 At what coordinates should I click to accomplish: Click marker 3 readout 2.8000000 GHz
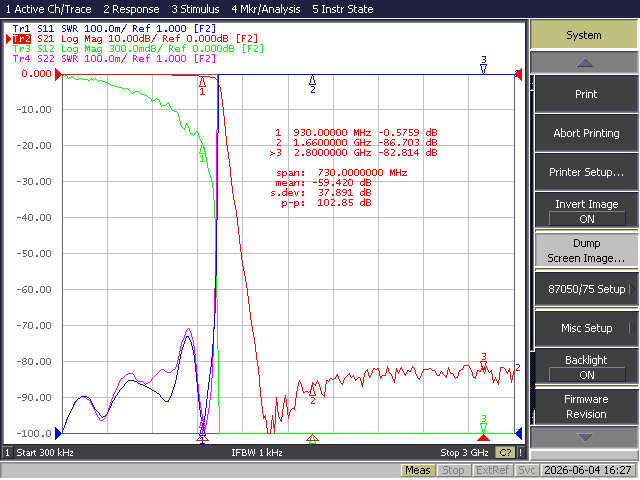click(x=353, y=153)
